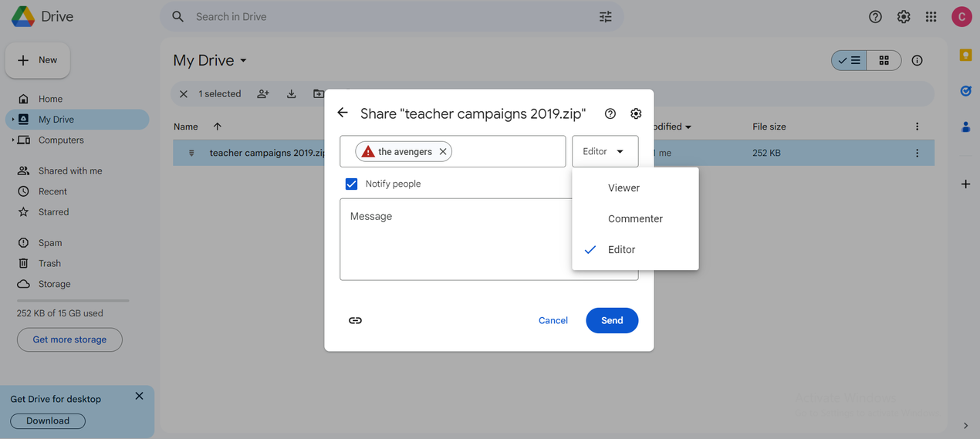Open the modified column dropdown
The width and height of the screenshot is (980, 439).
[688, 127]
